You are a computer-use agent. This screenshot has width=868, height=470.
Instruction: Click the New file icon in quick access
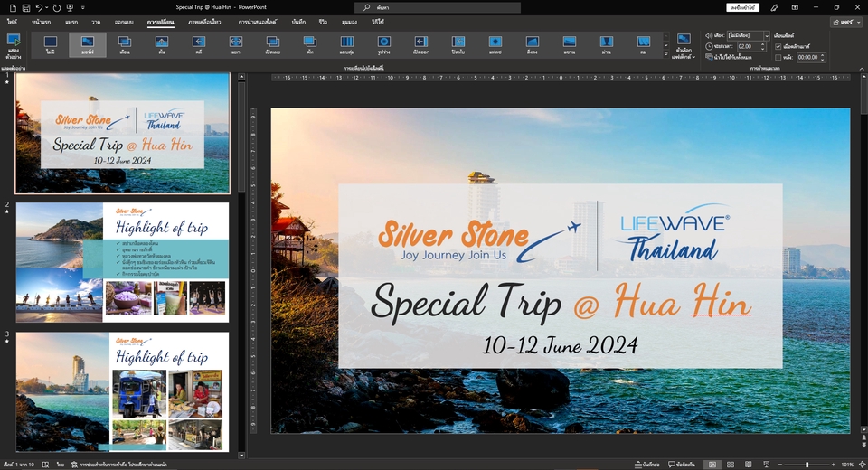[13, 8]
